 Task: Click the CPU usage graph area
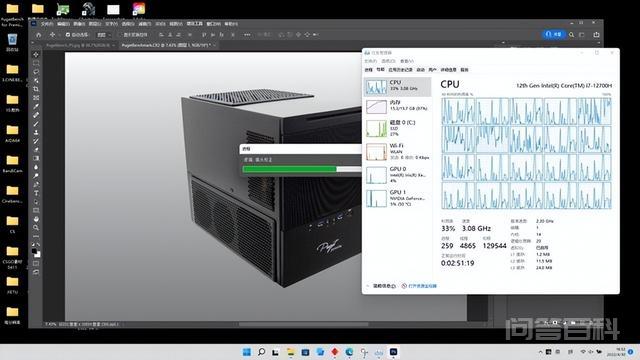click(x=527, y=153)
